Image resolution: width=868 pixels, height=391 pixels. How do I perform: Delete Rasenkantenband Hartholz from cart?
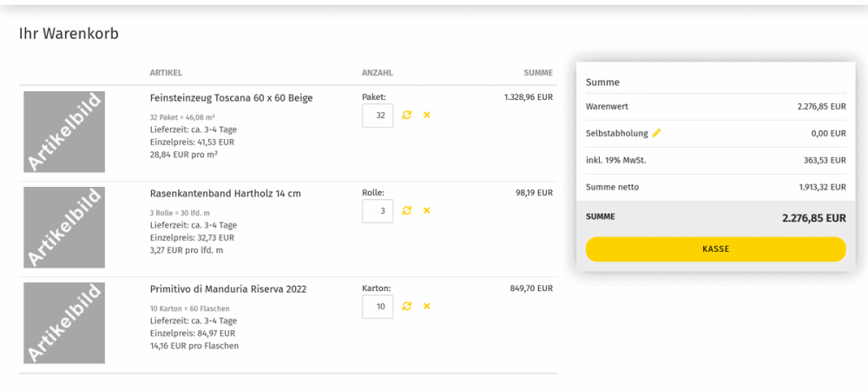[426, 211]
